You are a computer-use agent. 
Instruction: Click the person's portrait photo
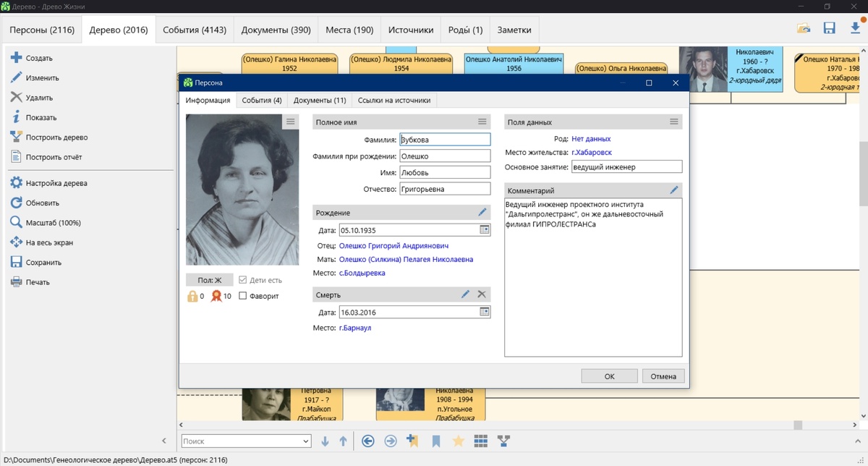[x=242, y=190]
